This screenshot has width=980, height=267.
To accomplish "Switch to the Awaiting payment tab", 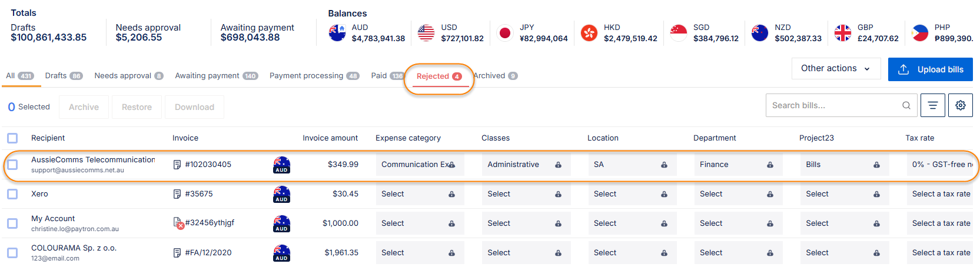I will point(216,76).
